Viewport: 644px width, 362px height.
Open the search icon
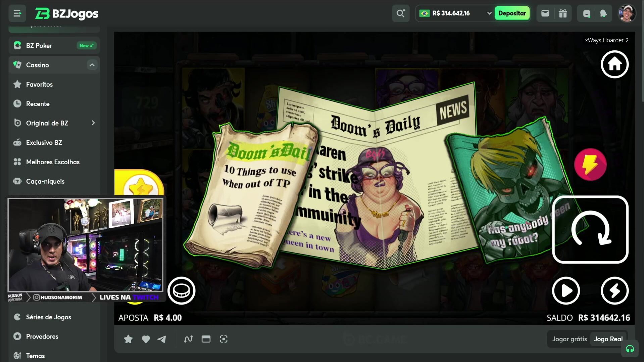(401, 13)
